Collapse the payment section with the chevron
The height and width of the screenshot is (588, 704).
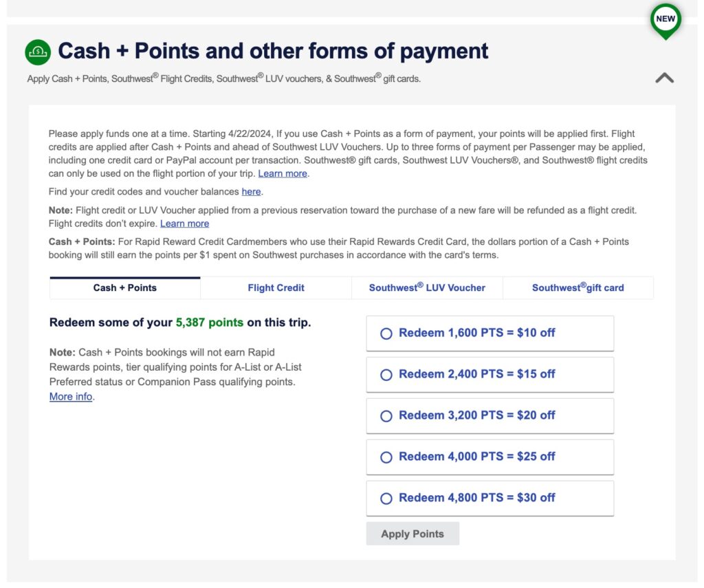pyautogui.click(x=664, y=78)
